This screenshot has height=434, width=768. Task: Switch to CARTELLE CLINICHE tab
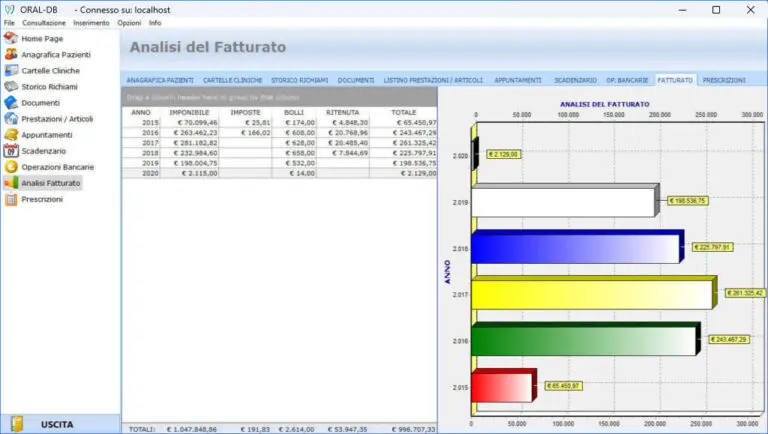[x=232, y=80]
